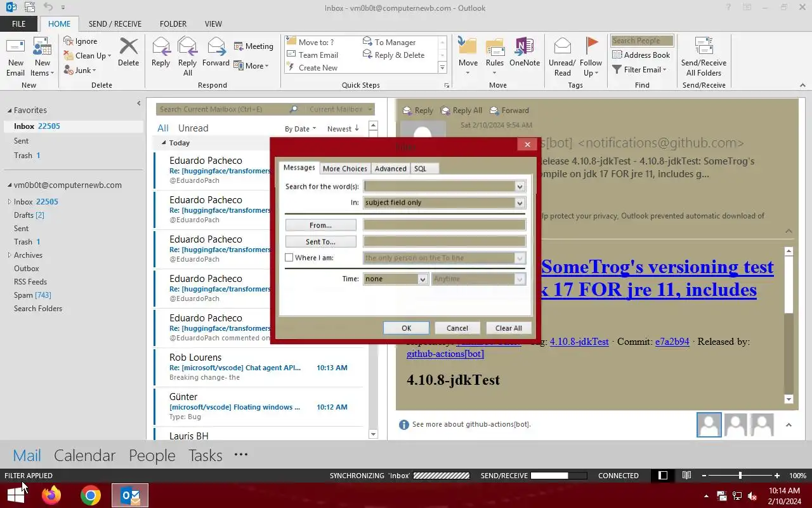Click the zoom in plus button
Viewport: 812px width, 508px height.
pyautogui.click(x=777, y=476)
